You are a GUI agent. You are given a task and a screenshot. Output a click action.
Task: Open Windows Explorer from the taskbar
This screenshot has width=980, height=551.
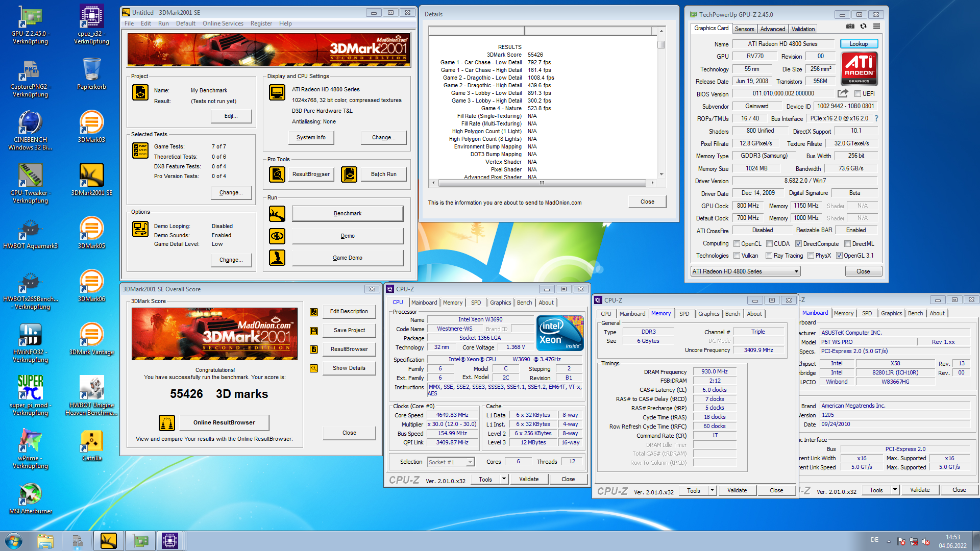point(45,541)
